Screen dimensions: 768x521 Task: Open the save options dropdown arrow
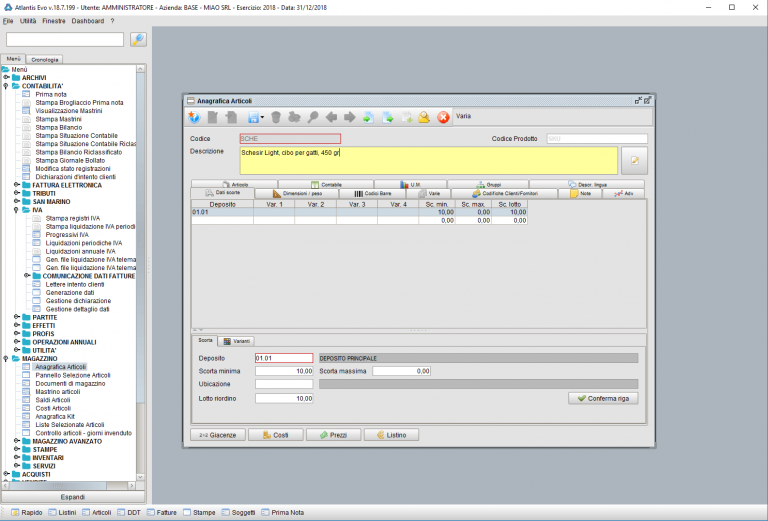[263, 117]
